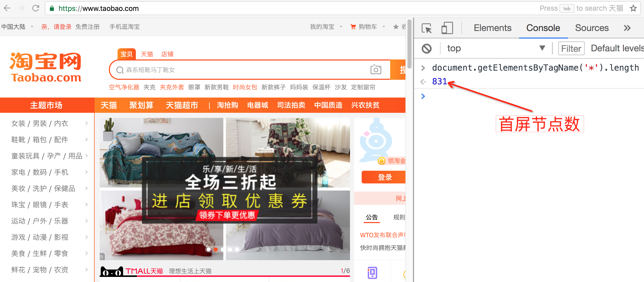
Task: Open the Default levels dropdown
Action: tap(617, 48)
